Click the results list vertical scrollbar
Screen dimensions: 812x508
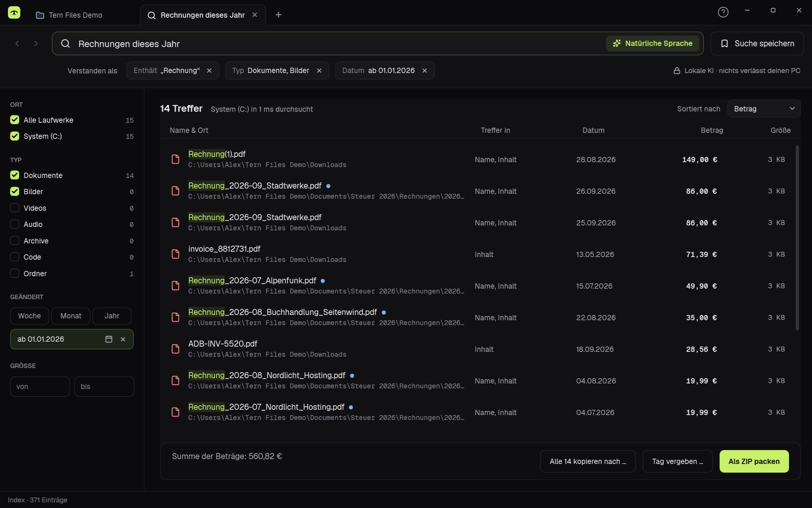coord(797,238)
